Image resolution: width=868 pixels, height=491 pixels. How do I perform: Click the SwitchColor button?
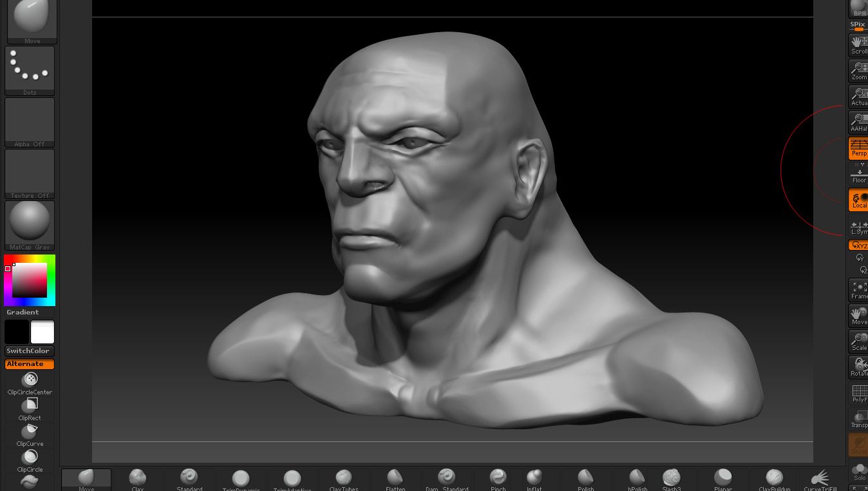tap(30, 351)
